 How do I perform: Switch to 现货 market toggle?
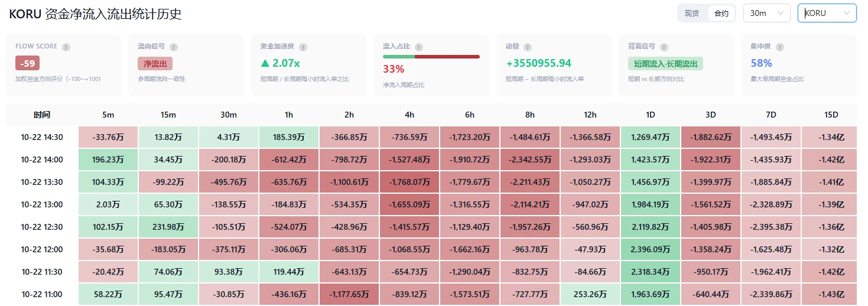(692, 13)
